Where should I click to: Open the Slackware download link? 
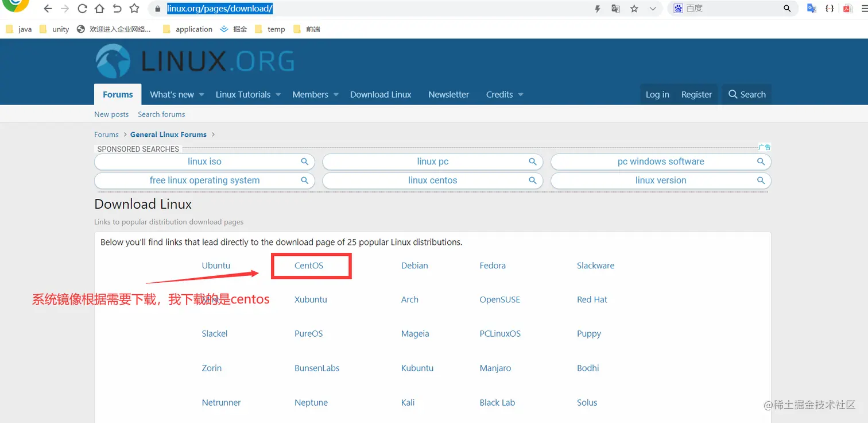click(x=595, y=266)
